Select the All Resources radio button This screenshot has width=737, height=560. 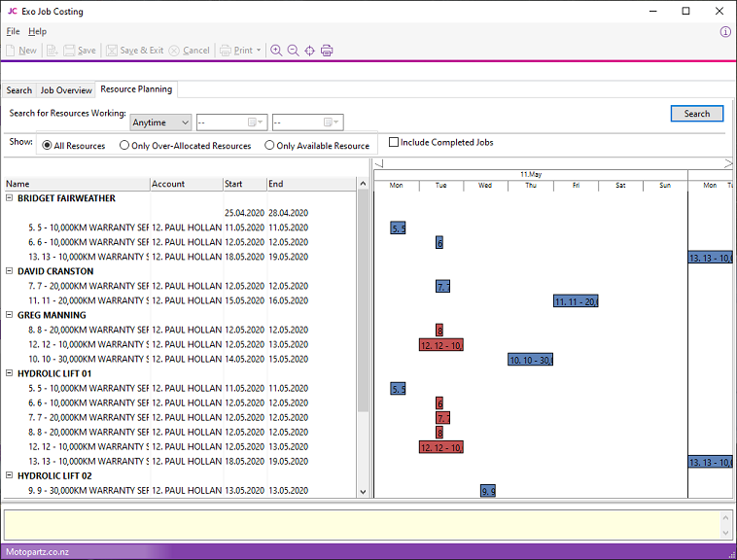(47, 146)
